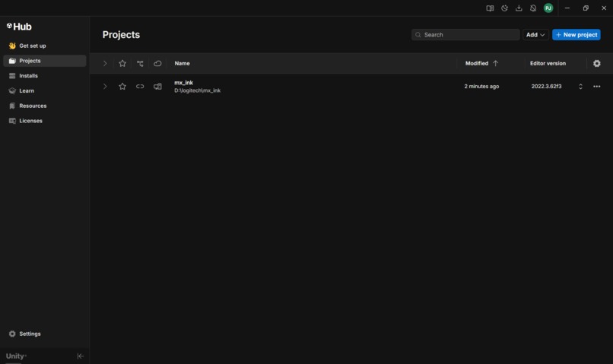Toggle the dark mode moon icon
This screenshot has width=613, height=364.
504,8
